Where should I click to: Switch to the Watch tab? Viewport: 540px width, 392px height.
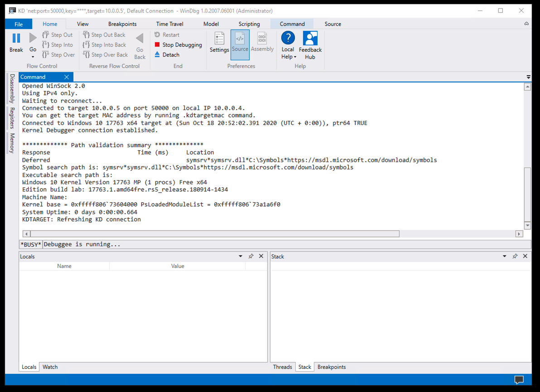click(50, 367)
